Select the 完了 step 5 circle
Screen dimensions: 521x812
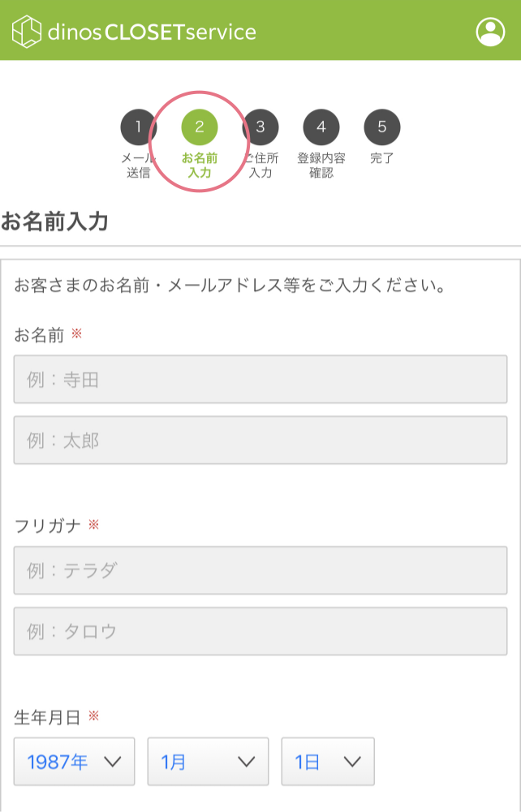tap(381, 127)
